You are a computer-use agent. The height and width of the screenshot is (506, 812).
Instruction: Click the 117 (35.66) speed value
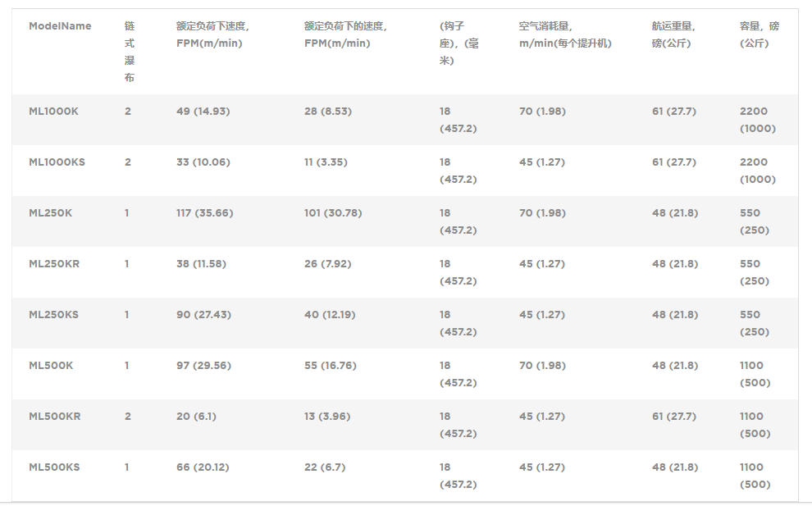204,213
